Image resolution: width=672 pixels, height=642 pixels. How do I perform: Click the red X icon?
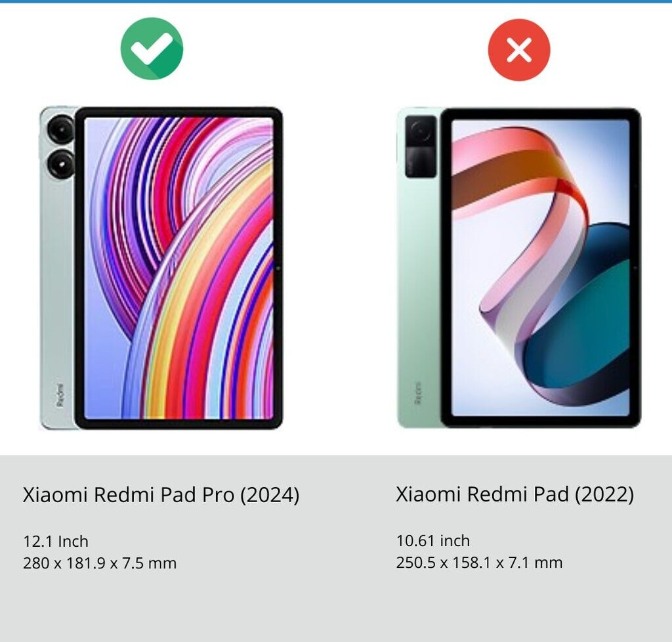pos(519,50)
